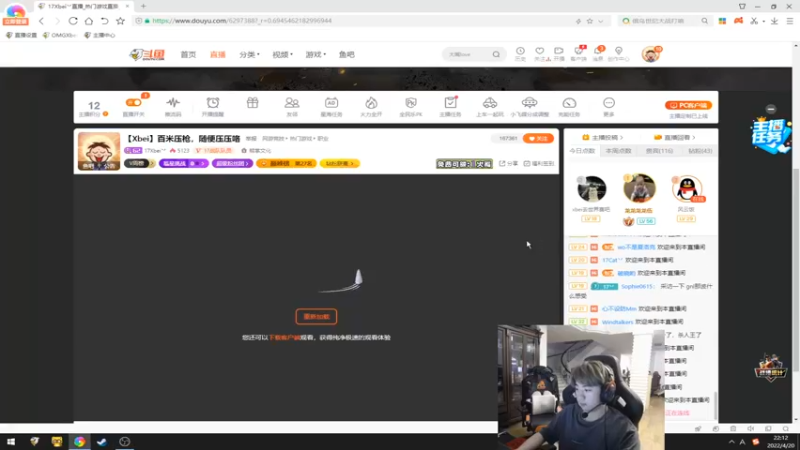
Task: Click the search magnifier in the Douyu header
Action: (x=496, y=54)
